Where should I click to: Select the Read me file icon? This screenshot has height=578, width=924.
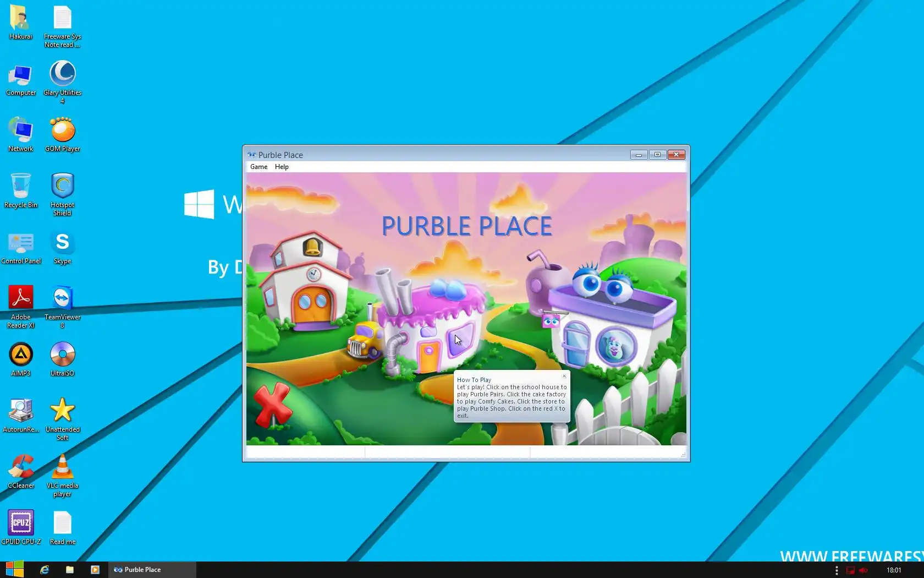(62, 527)
